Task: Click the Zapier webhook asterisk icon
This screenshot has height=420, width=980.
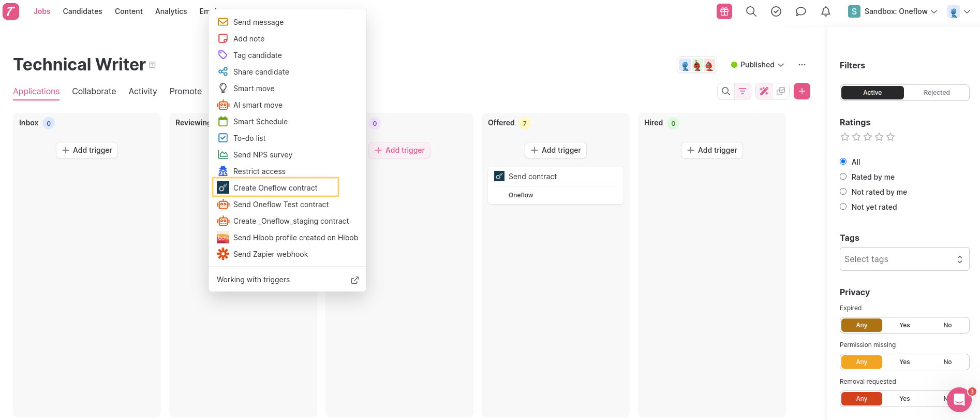Action: (x=223, y=254)
